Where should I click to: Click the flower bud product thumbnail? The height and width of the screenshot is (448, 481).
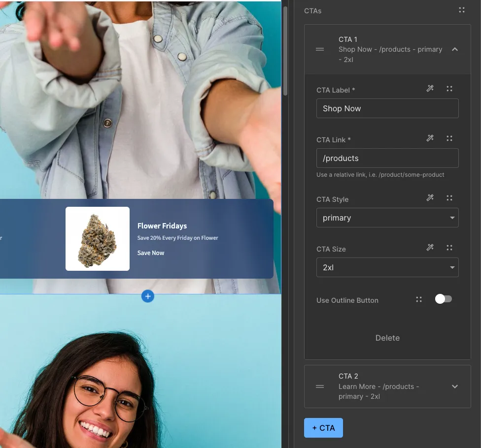tap(98, 239)
